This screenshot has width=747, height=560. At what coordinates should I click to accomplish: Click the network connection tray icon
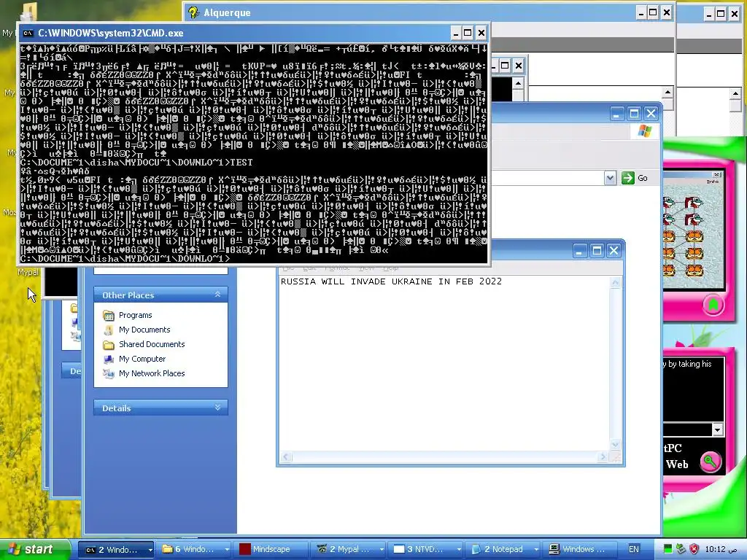[681, 549]
